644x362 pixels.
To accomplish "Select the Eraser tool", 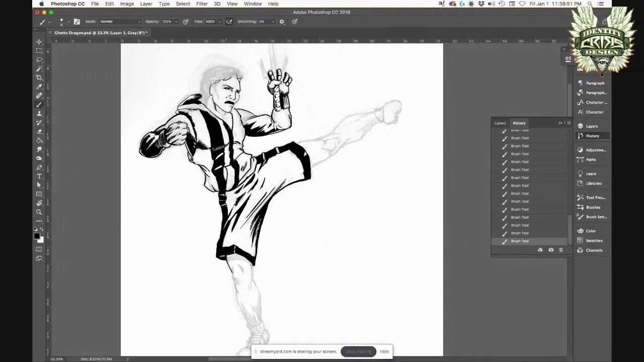I will coord(39,131).
